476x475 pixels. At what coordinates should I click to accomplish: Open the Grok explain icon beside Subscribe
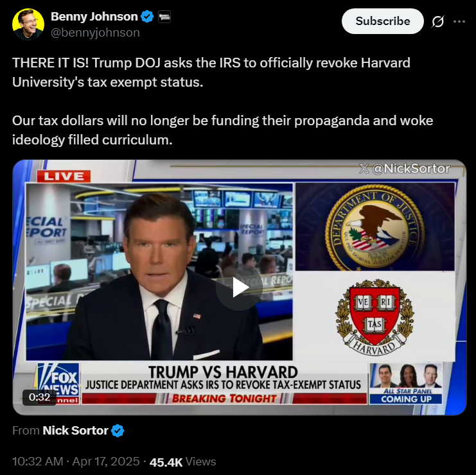click(437, 21)
